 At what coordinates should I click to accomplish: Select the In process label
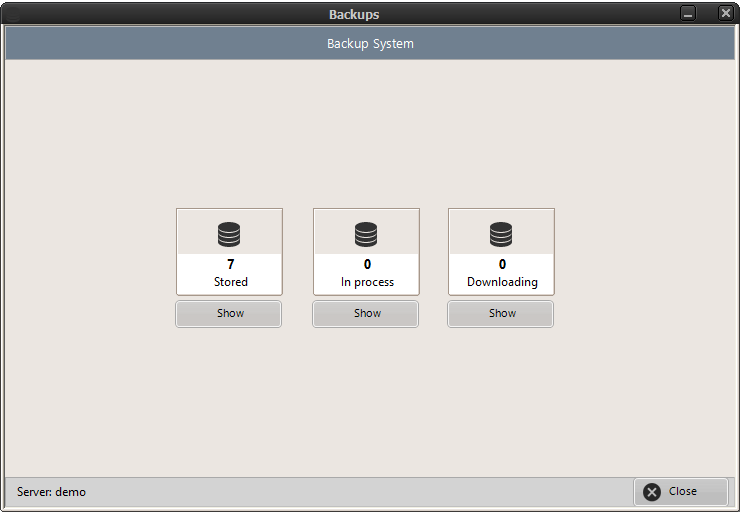[x=367, y=282]
